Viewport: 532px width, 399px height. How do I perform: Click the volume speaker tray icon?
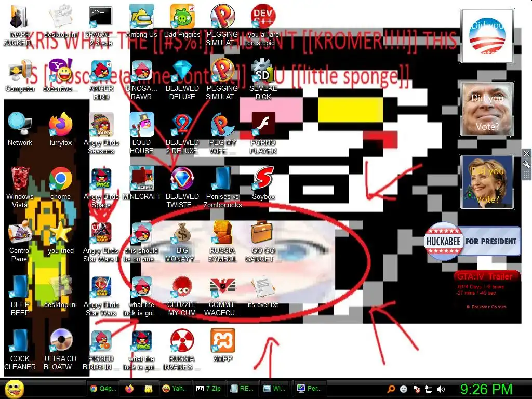pos(441,389)
